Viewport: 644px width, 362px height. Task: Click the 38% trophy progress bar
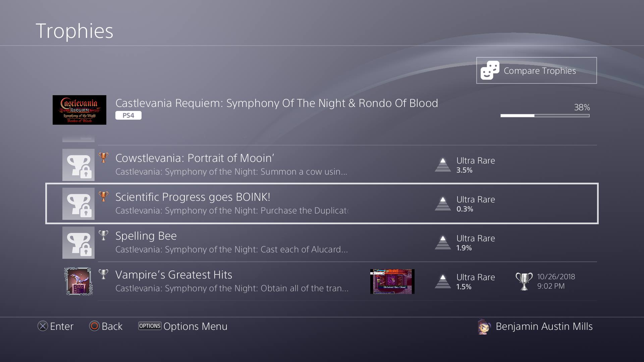545,116
